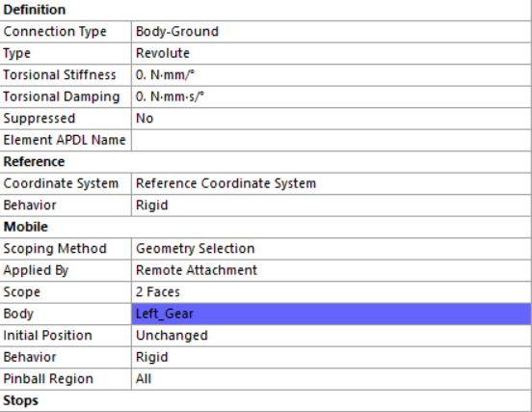This screenshot has height=412, width=532.
Task: Open Scoping Method Geometry Selection field
Action: pyautogui.click(x=332, y=249)
